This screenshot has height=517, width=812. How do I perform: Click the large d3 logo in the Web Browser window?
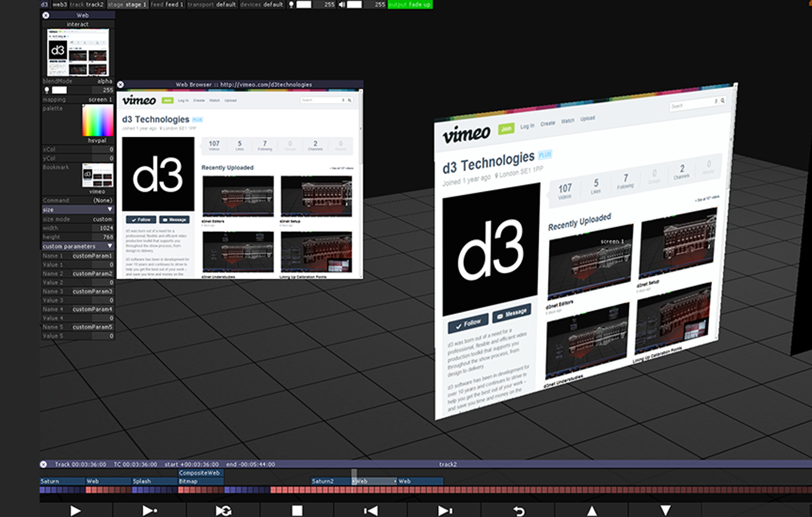coord(158,174)
